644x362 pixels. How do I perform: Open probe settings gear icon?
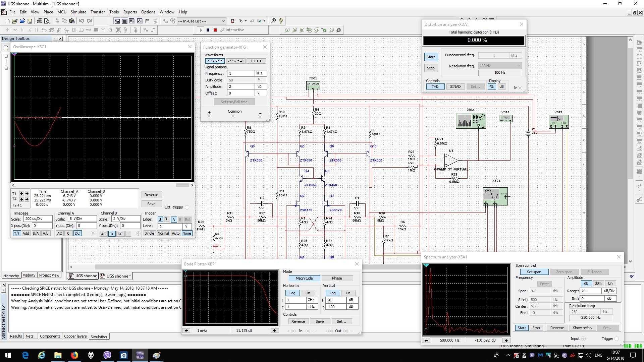pyautogui.click(x=339, y=30)
